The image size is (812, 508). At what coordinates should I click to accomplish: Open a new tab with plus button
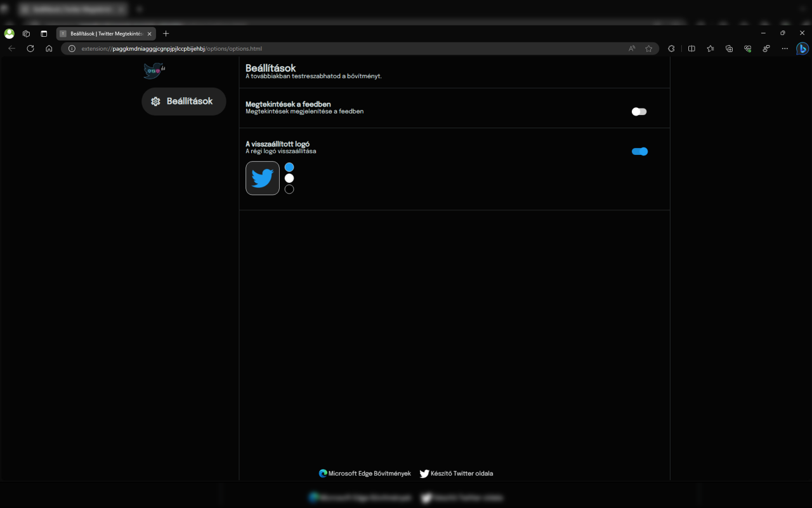(x=166, y=34)
